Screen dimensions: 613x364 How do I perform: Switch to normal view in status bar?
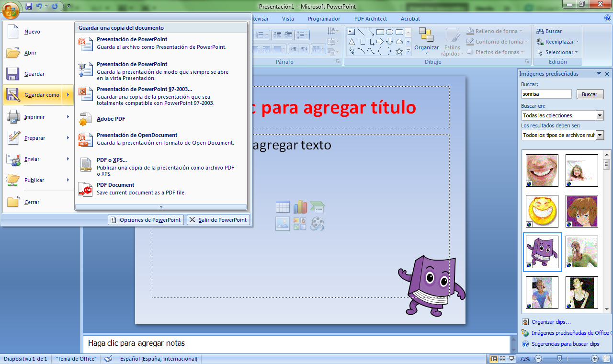pos(494,359)
